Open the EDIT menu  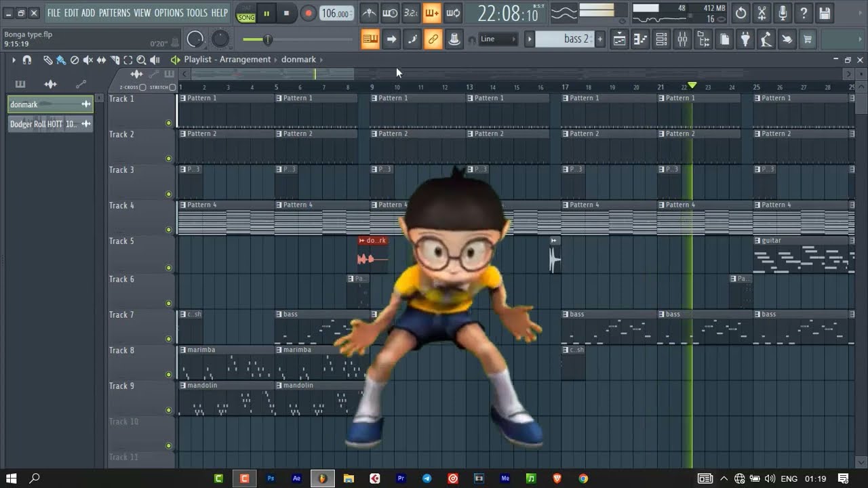[x=71, y=13]
